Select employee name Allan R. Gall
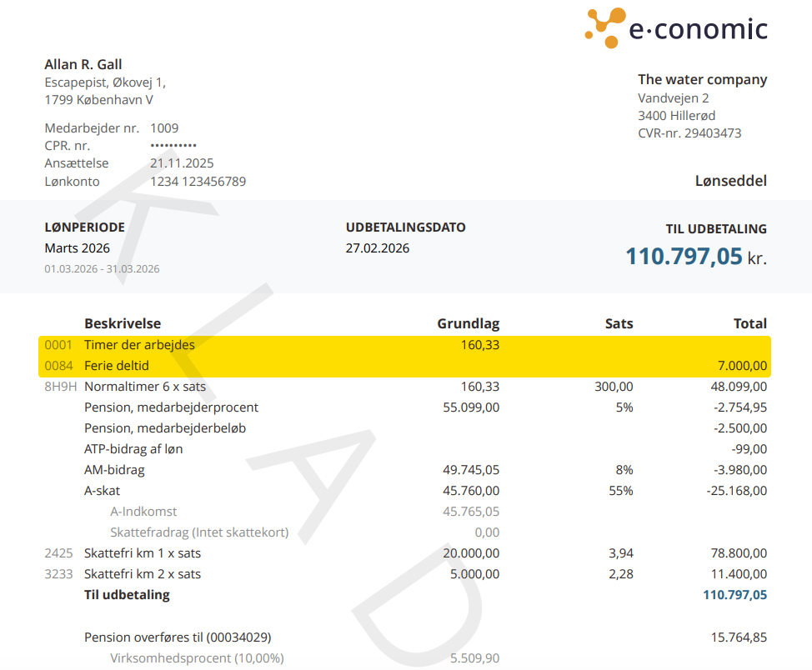The image size is (812, 670). tap(83, 65)
